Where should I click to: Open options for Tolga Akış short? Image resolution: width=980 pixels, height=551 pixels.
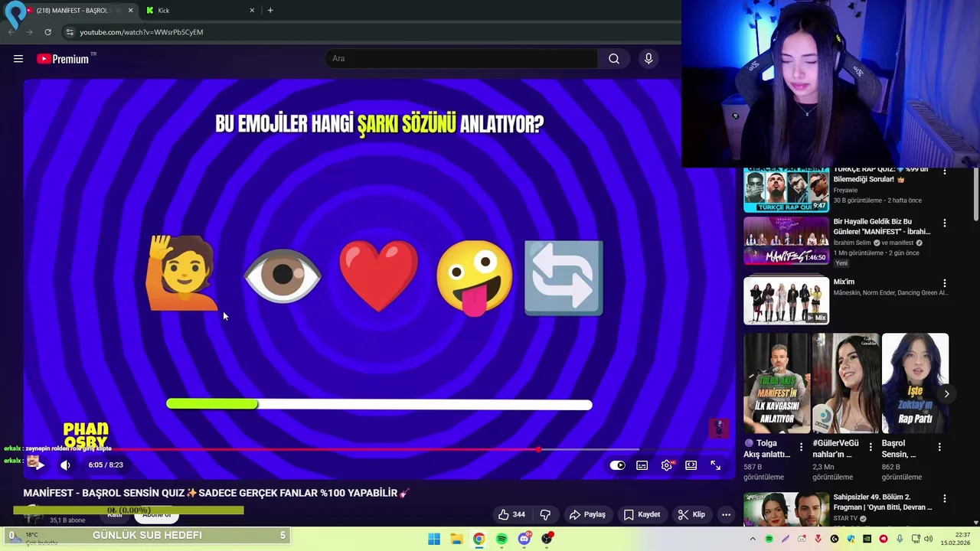click(x=801, y=446)
